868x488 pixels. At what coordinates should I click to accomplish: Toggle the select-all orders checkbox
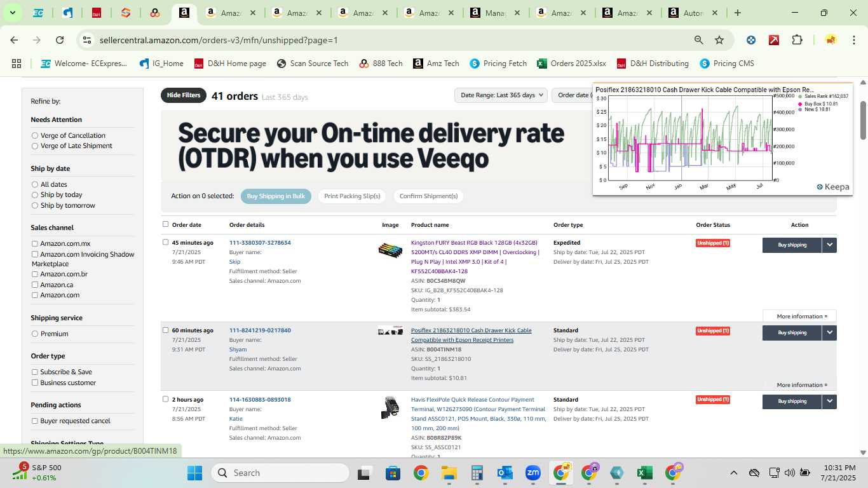[166, 224]
